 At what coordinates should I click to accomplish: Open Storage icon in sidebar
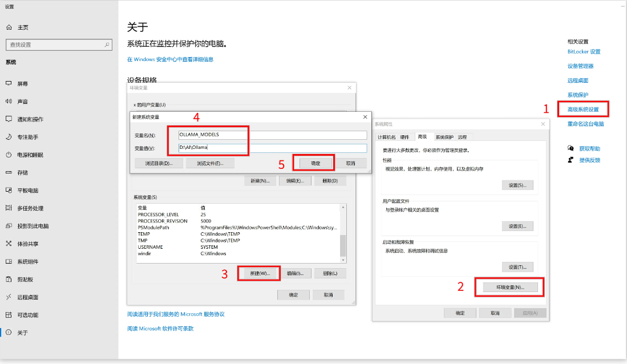(x=9, y=172)
